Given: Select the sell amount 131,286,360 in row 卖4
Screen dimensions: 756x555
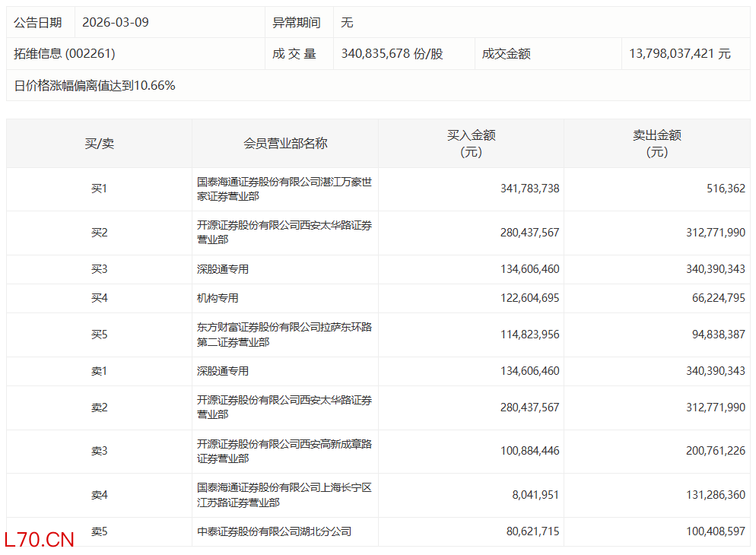Looking at the screenshot, I should 715,495.
